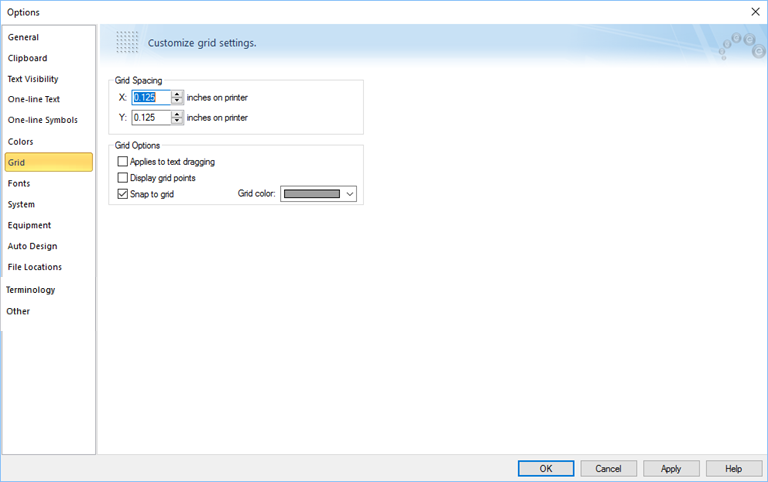Click the gray grid color swatch
The width and height of the screenshot is (768, 482).
pos(312,194)
